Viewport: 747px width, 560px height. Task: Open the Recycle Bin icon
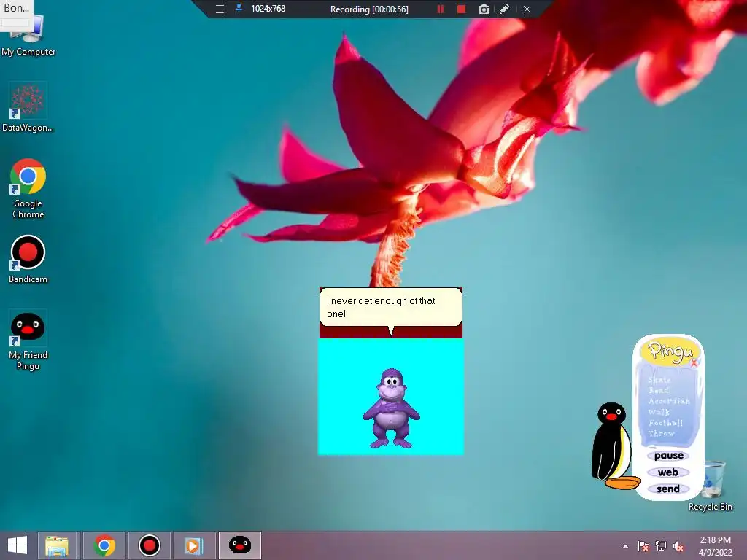[711, 486]
